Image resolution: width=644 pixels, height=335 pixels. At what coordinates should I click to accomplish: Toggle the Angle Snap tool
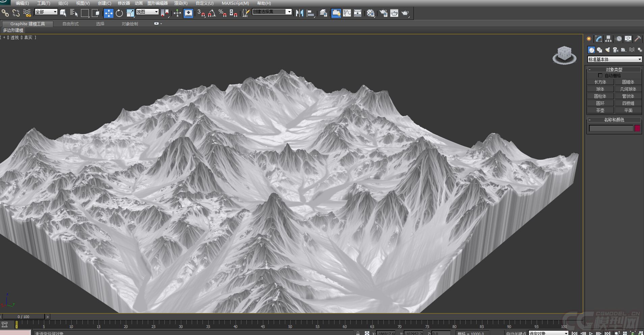point(211,13)
